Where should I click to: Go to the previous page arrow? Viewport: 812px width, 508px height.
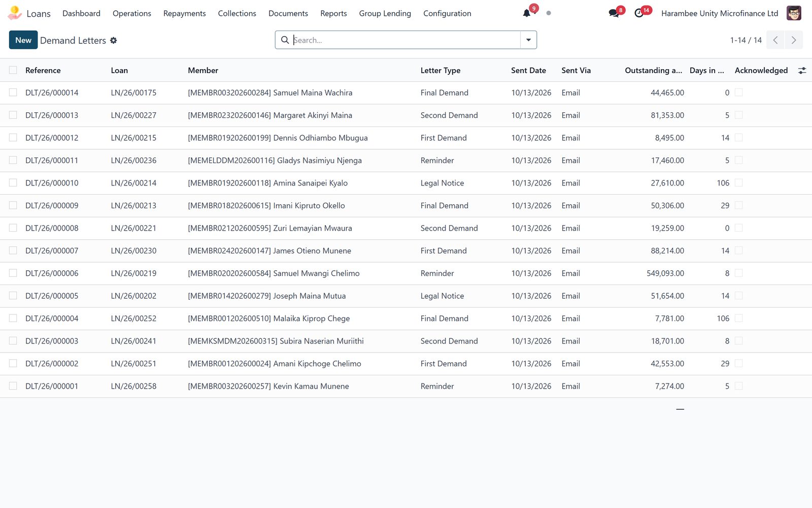click(775, 40)
